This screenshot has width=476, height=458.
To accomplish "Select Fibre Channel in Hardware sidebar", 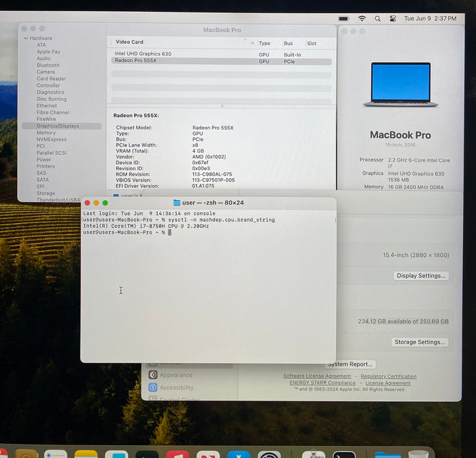I will pos(52,113).
